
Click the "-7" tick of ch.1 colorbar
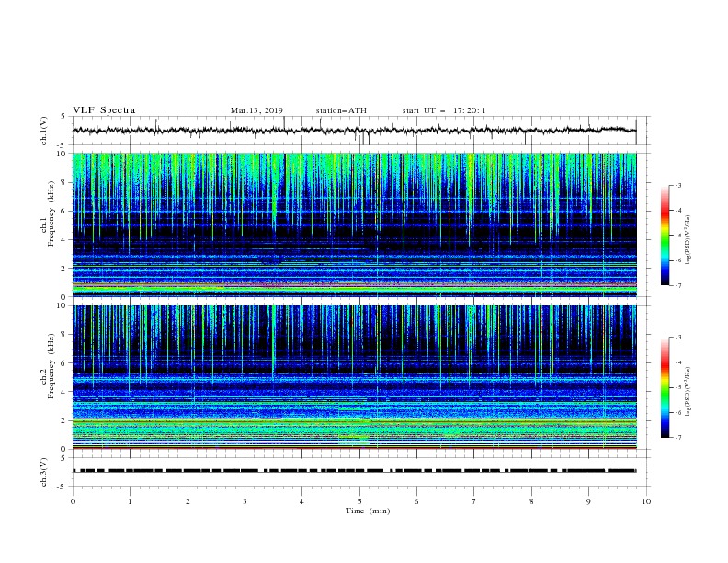(677, 285)
